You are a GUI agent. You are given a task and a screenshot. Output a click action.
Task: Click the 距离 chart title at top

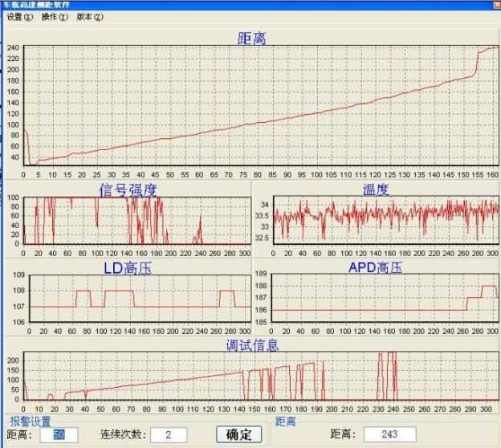pos(251,39)
